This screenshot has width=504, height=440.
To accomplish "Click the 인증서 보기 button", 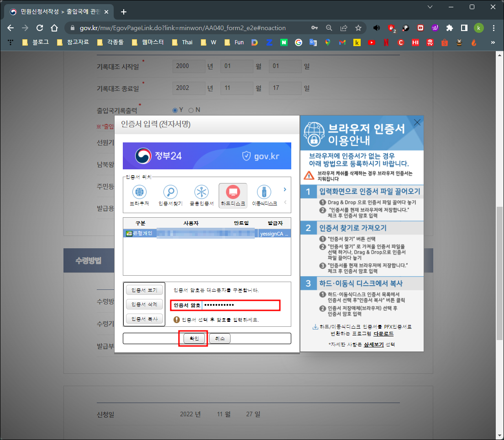I will (x=144, y=290).
